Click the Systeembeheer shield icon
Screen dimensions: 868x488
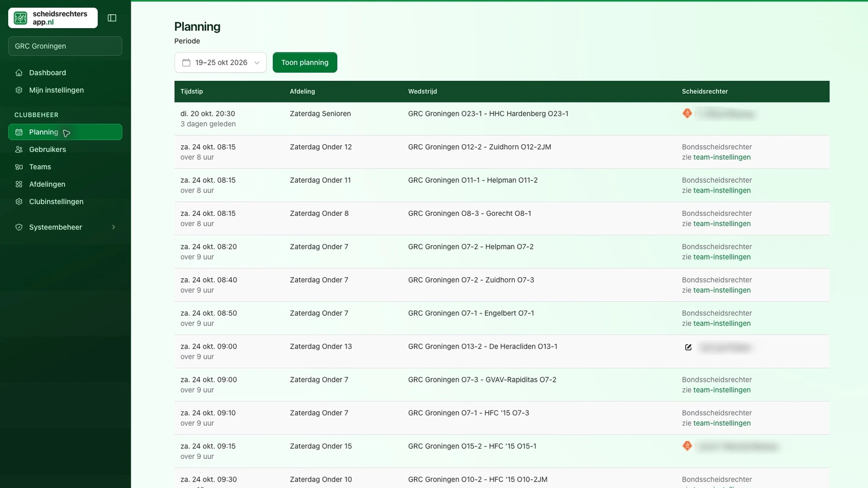(19, 227)
